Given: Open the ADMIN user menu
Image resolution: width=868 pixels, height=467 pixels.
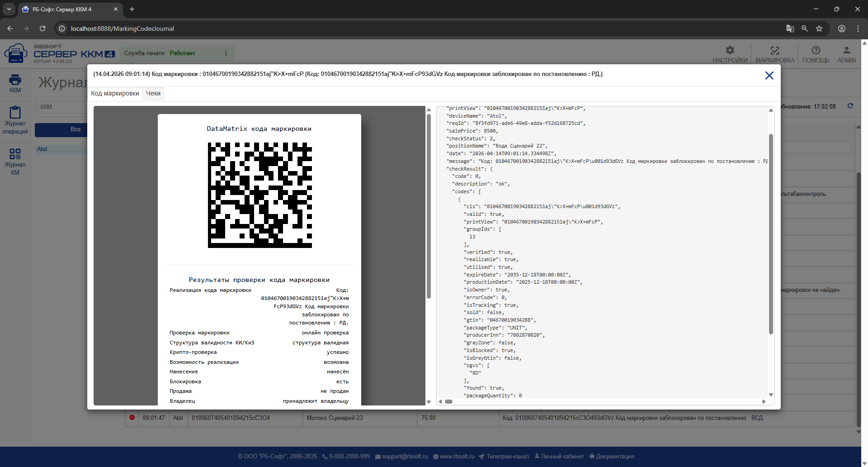Looking at the screenshot, I should coord(846,54).
